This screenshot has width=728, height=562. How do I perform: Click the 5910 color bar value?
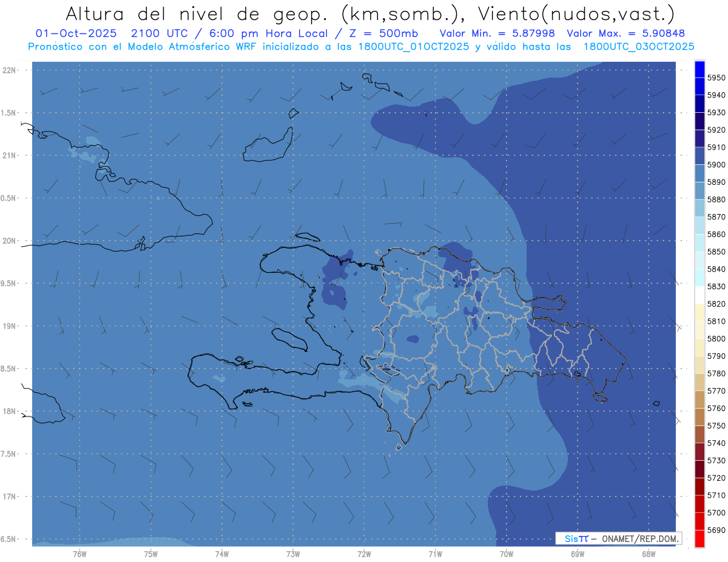coord(716,147)
